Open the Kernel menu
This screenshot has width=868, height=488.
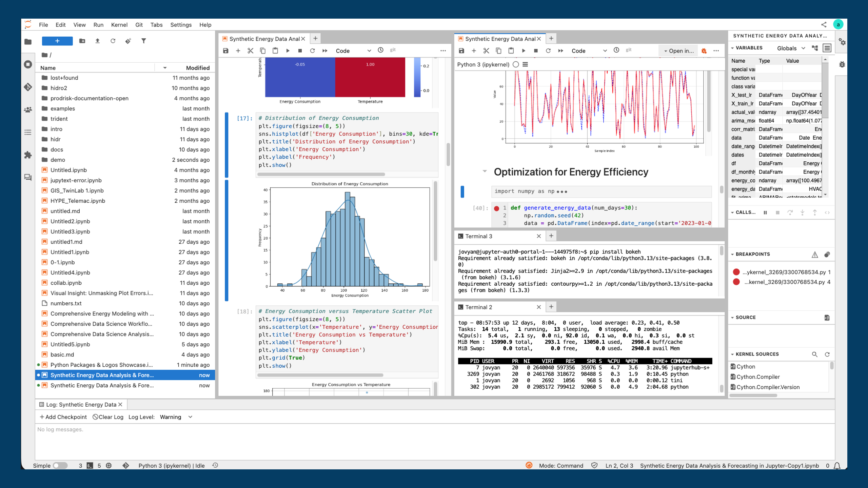119,24
